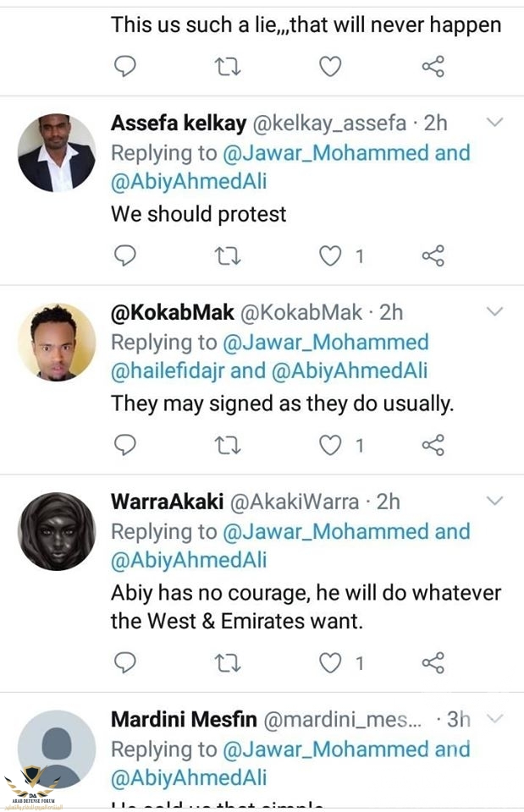Screen dimensions: 524x812
Task: Share Assefa kelkay's tweet
Action: click(433, 255)
